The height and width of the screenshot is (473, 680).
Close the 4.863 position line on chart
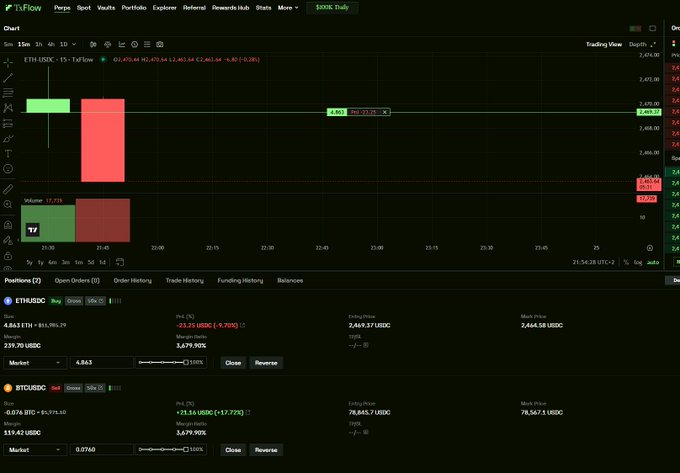pyautogui.click(x=384, y=112)
